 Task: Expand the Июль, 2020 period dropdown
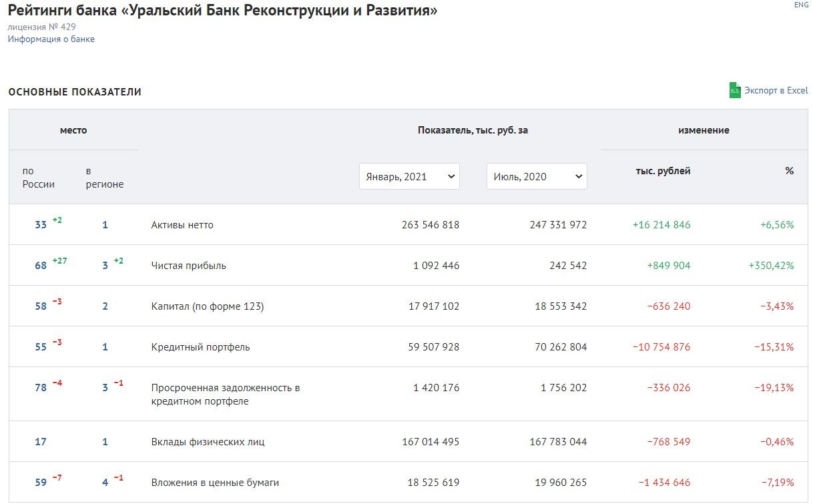pyautogui.click(x=537, y=176)
